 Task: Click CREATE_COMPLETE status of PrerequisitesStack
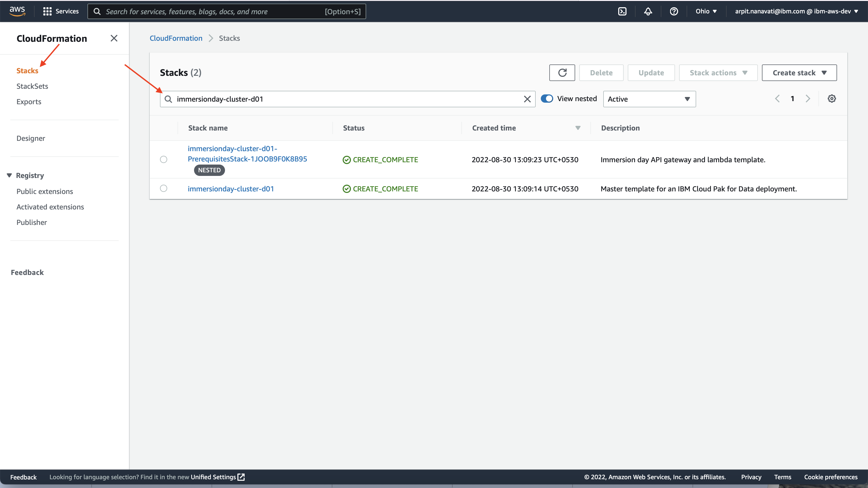click(380, 160)
